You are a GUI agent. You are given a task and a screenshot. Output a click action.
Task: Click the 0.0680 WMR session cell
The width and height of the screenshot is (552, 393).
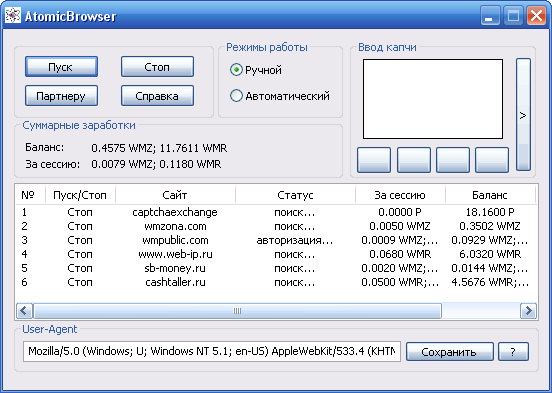click(x=400, y=254)
